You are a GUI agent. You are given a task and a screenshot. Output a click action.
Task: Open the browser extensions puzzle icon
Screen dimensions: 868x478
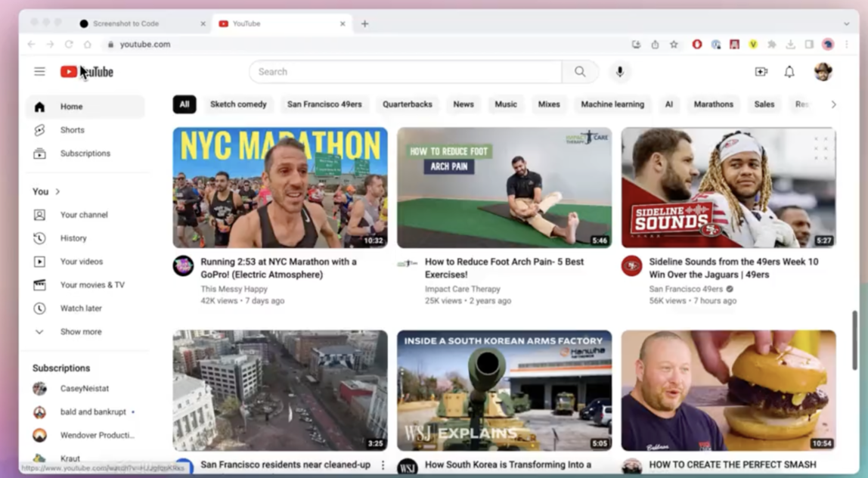(x=772, y=45)
